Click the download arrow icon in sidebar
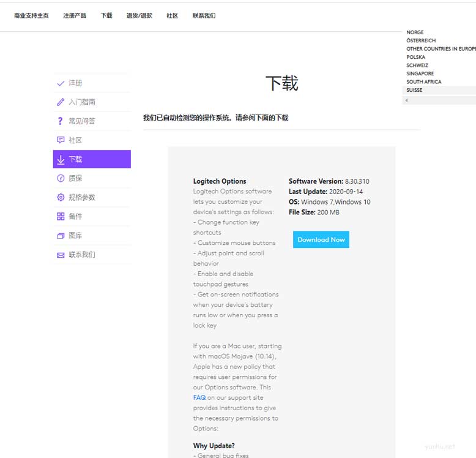The height and width of the screenshot is (458, 476). click(x=61, y=159)
